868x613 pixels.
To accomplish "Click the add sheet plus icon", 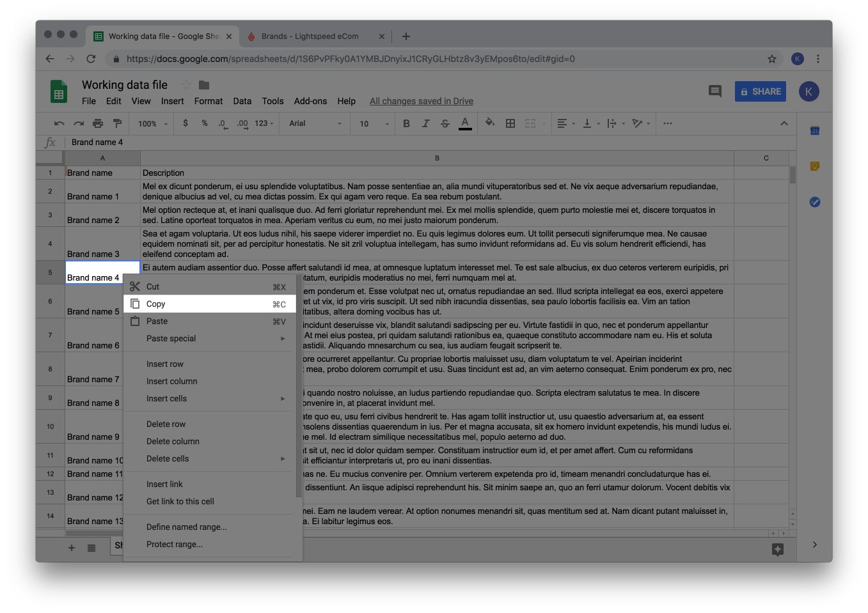I will pos(72,548).
